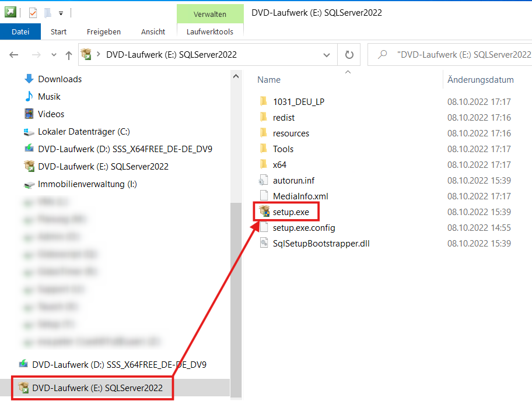Open the 1031_DEU_LP folder
Image resolution: width=532 pixels, height=401 pixels.
click(298, 101)
